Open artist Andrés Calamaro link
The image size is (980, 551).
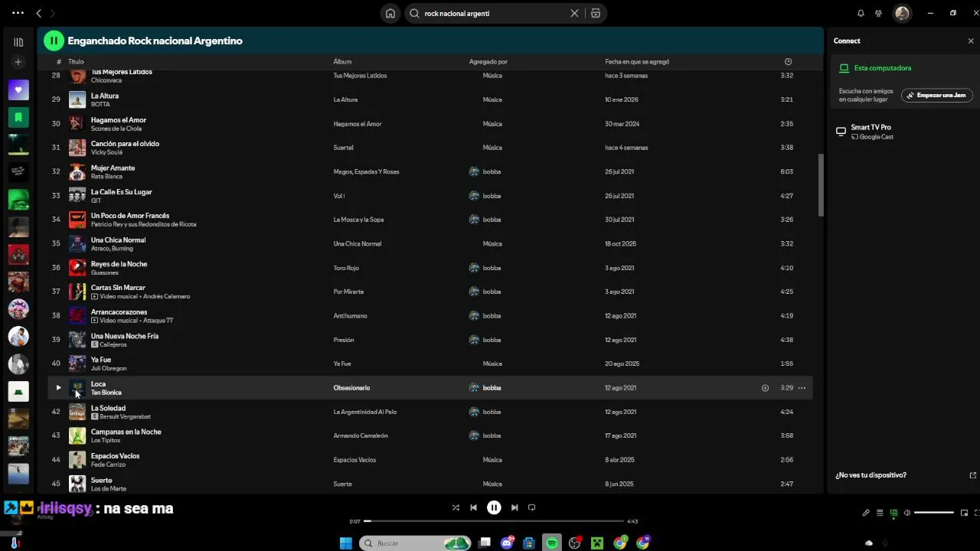tap(168, 296)
